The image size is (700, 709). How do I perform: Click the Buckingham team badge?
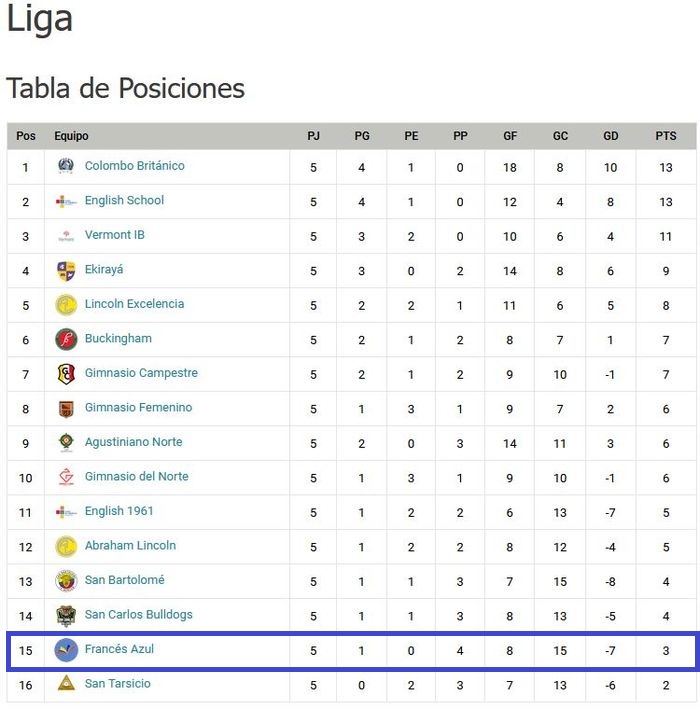(x=66, y=339)
